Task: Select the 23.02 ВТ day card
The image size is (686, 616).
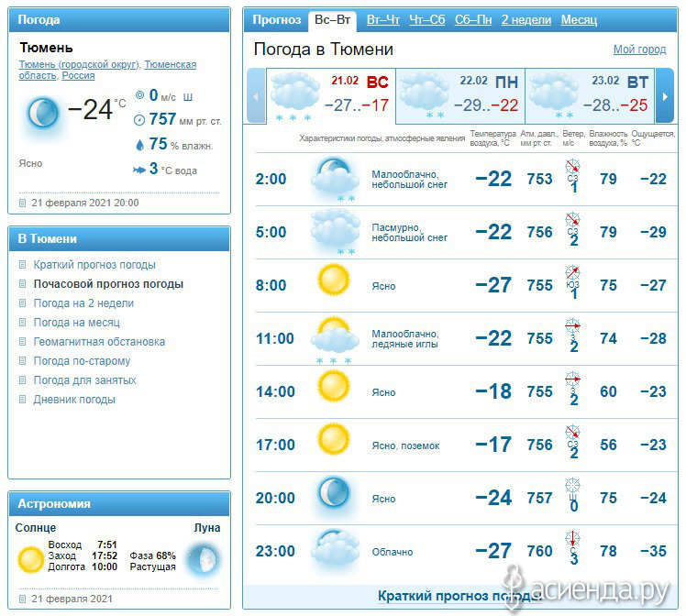Action: pos(590,96)
